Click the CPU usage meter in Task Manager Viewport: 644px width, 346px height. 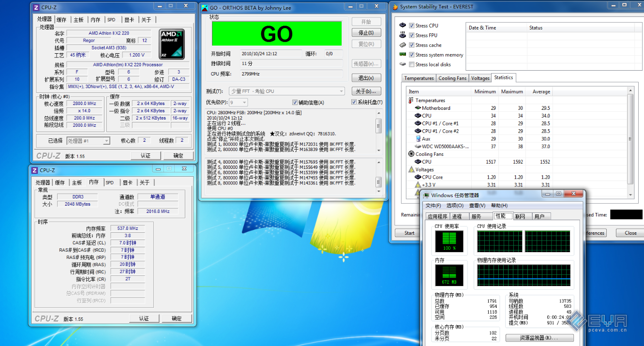point(449,241)
